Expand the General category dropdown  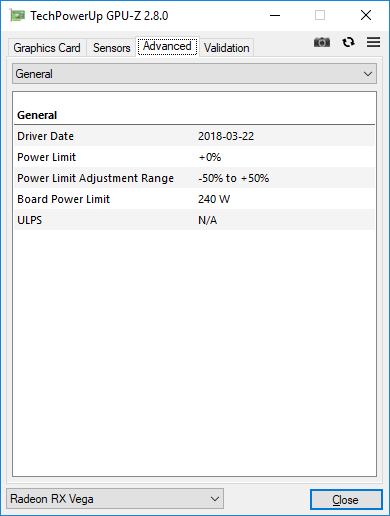coord(195,74)
